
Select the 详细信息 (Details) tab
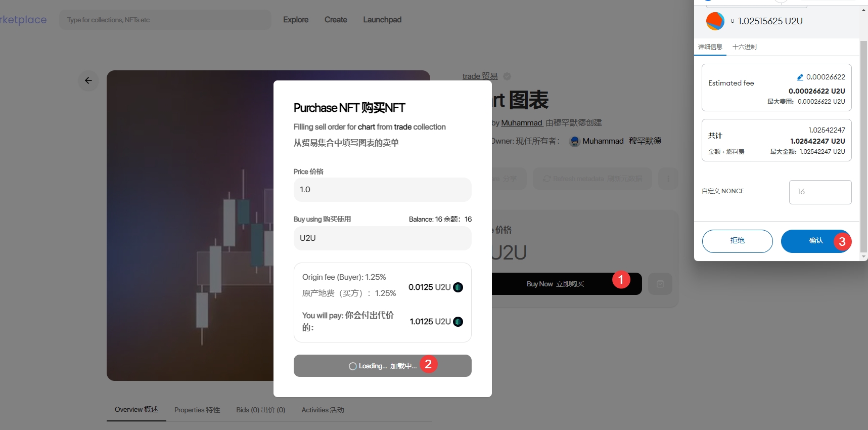pyautogui.click(x=710, y=47)
